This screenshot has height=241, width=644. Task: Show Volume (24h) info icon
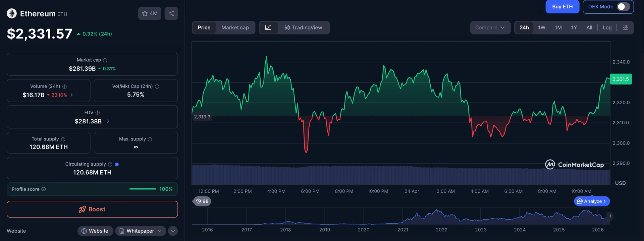coord(64,86)
